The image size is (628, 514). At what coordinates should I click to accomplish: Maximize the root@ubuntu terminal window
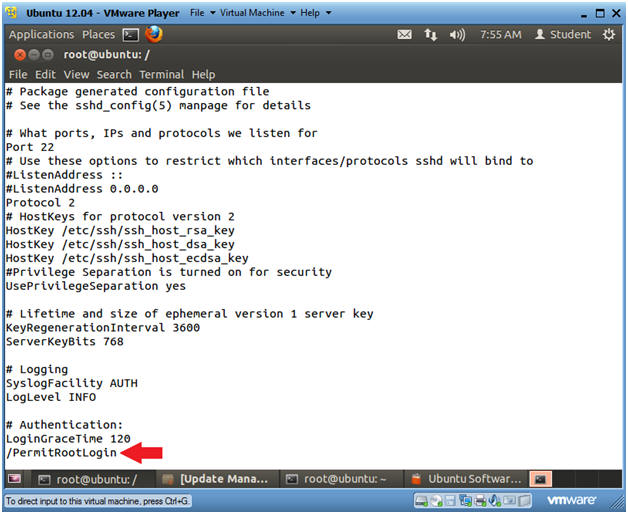point(48,54)
